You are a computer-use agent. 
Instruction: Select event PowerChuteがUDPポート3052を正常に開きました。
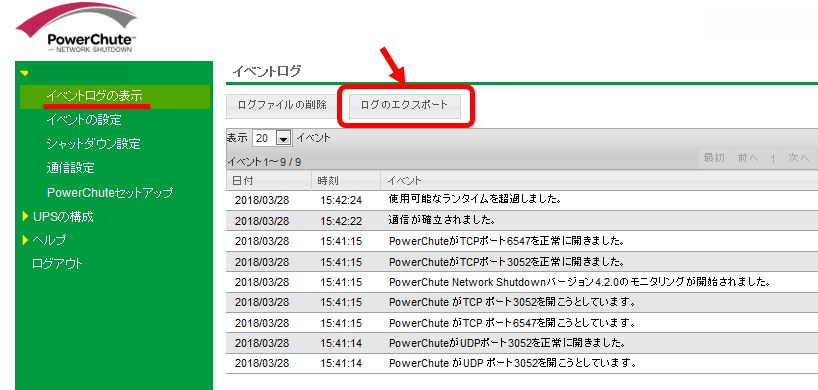point(508,343)
